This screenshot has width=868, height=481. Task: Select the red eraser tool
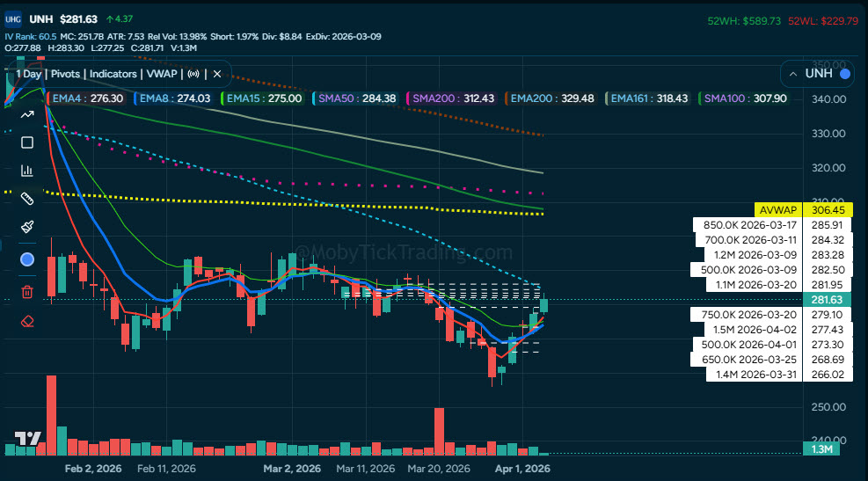(26, 320)
